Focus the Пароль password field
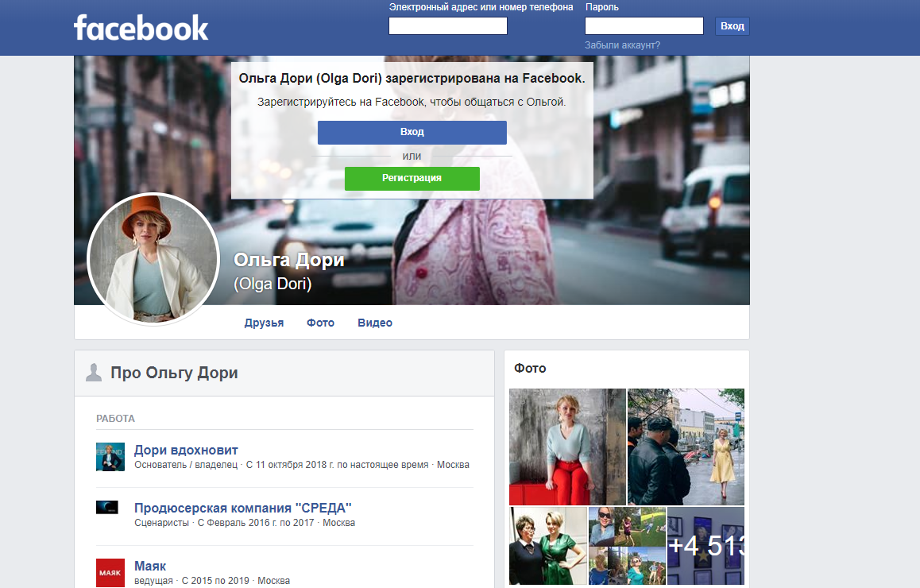 click(x=644, y=25)
